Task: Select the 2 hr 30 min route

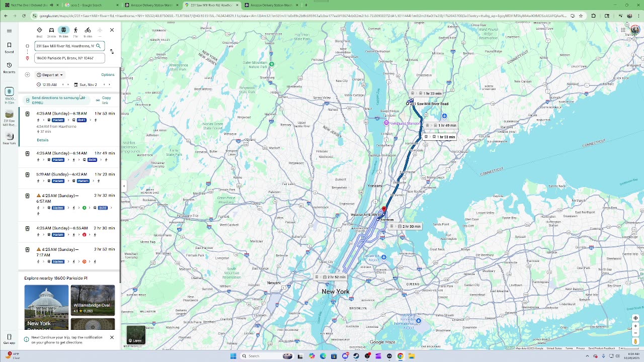Action: [69, 231]
